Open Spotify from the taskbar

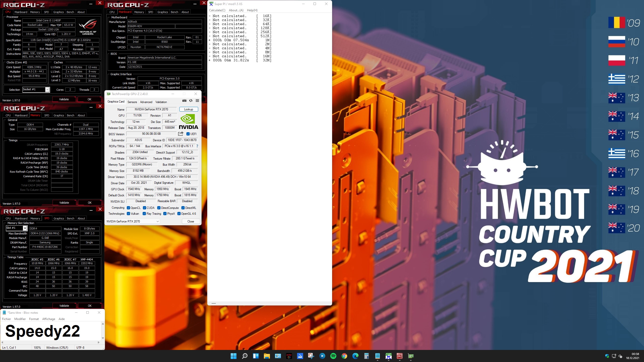(333, 356)
